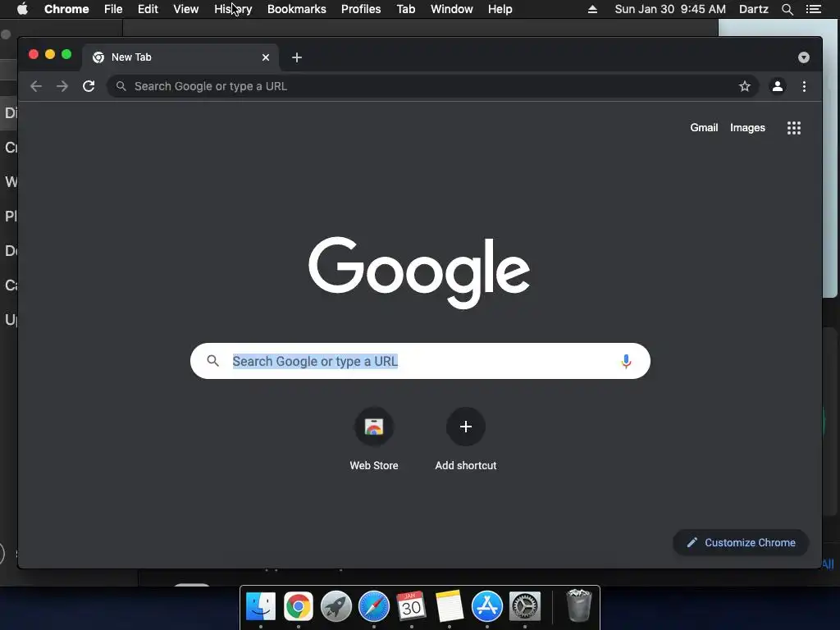
Task: Open App Store from the Dock
Action: [487, 606]
